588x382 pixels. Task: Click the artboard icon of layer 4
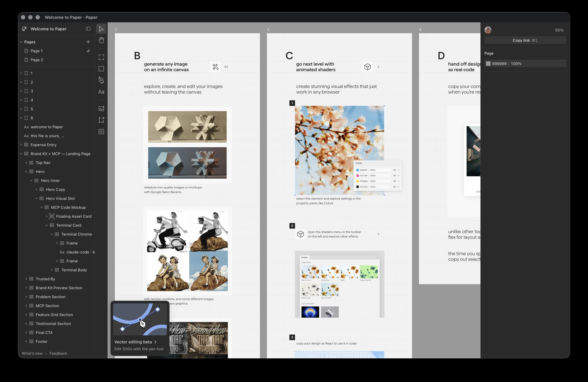(26, 100)
